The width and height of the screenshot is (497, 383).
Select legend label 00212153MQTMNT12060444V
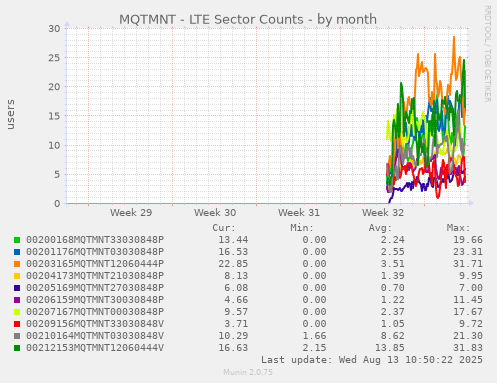point(95,348)
